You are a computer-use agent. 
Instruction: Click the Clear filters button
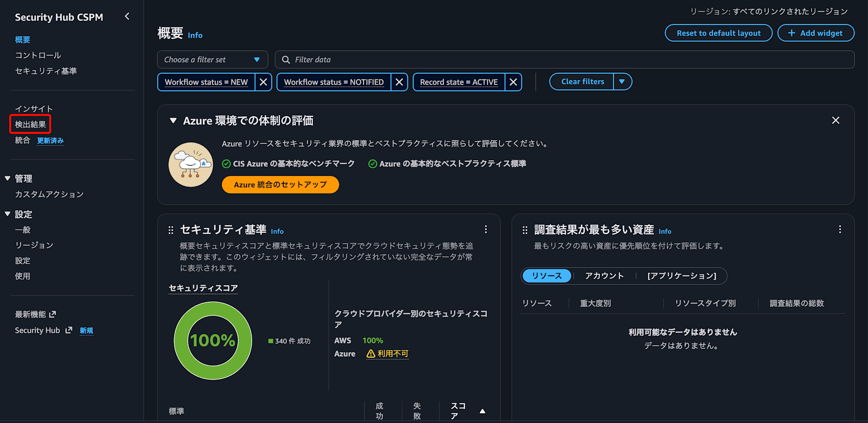point(582,82)
